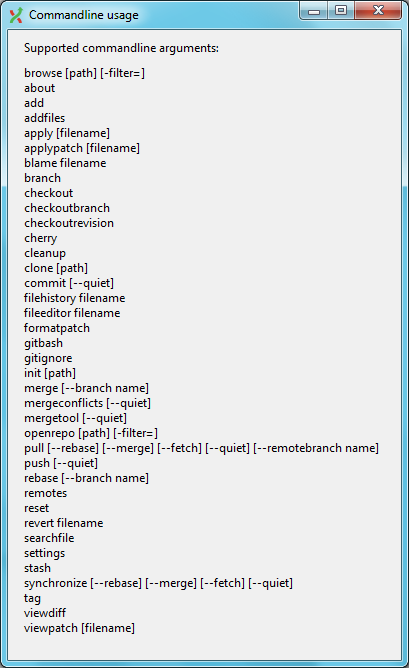This screenshot has height=668, width=409.
Task: Click the 'about' argument line
Action: pos(40,88)
